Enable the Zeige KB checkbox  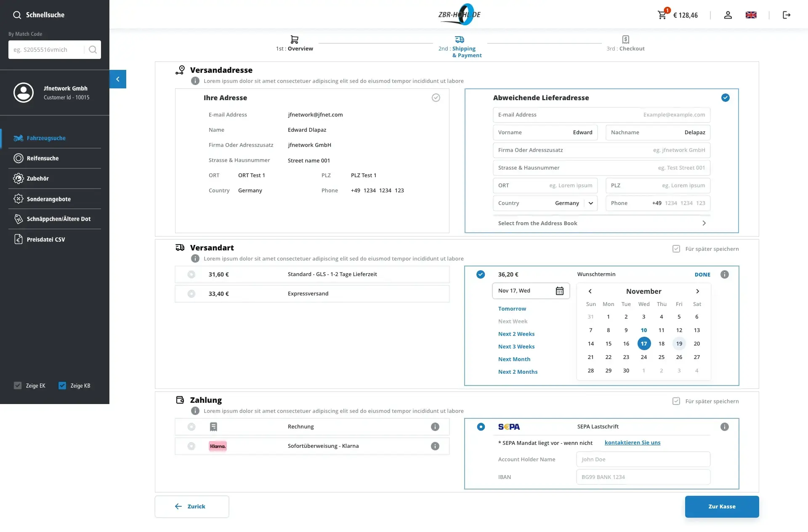tap(62, 386)
